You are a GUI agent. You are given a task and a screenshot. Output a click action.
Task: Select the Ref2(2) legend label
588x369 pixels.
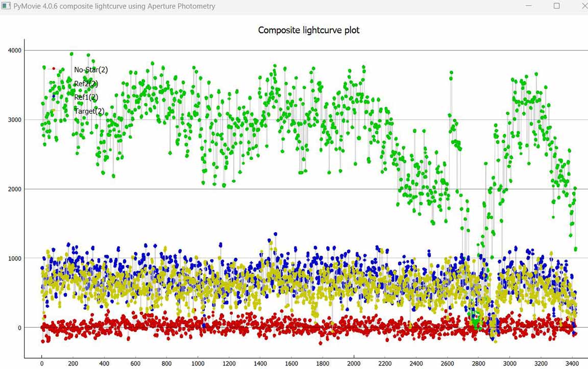click(x=86, y=84)
